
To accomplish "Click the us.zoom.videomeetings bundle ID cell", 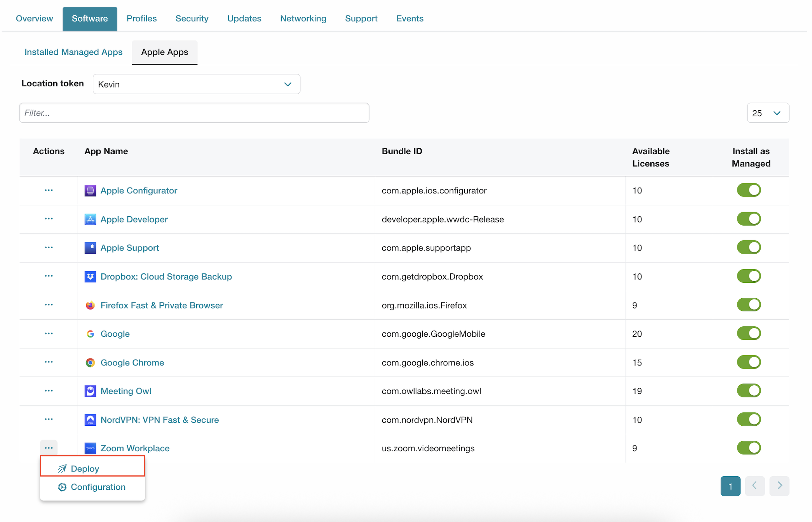I will tap(500, 448).
